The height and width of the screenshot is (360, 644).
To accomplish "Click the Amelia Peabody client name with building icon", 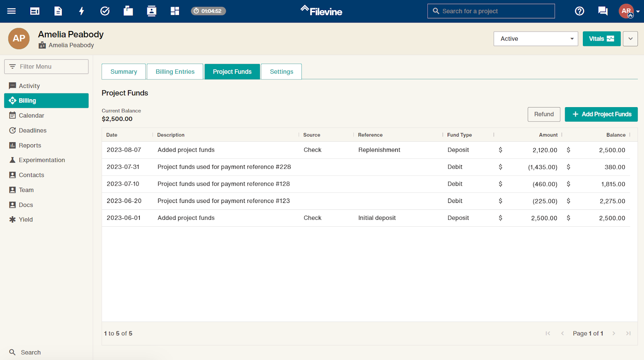I will (66, 45).
